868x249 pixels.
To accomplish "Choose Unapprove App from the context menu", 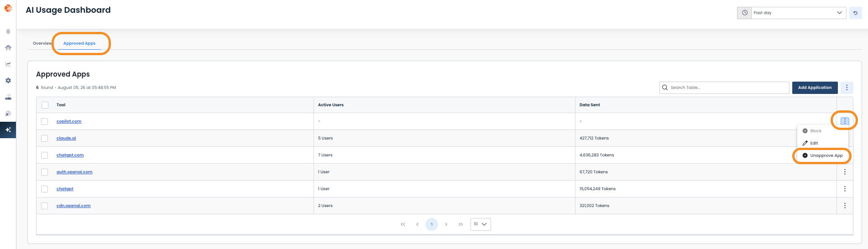I will tap(823, 156).
